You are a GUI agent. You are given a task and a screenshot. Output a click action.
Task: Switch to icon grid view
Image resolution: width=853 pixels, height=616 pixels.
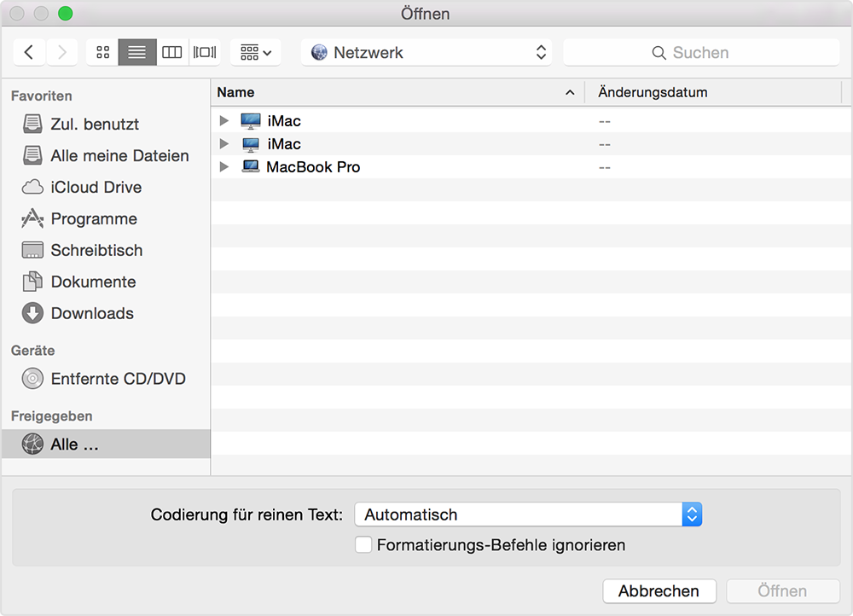click(x=103, y=52)
